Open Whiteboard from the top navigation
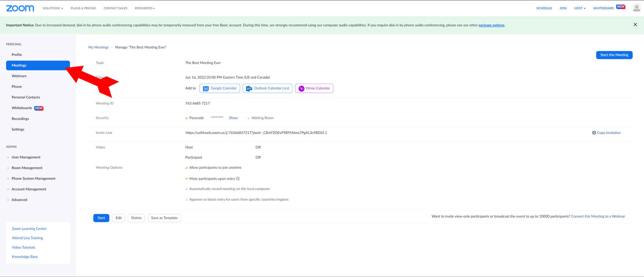The height and width of the screenshot is (277, 644). (x=603, y=8)
